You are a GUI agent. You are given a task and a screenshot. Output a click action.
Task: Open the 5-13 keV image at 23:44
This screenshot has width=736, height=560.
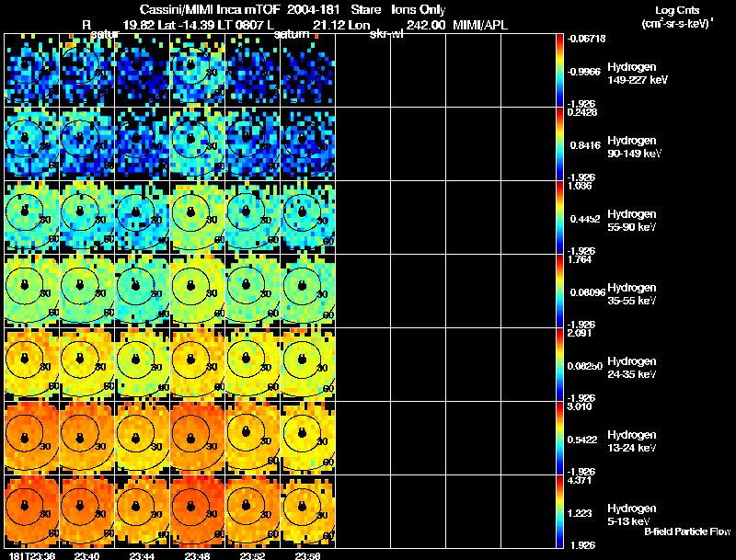143,511
